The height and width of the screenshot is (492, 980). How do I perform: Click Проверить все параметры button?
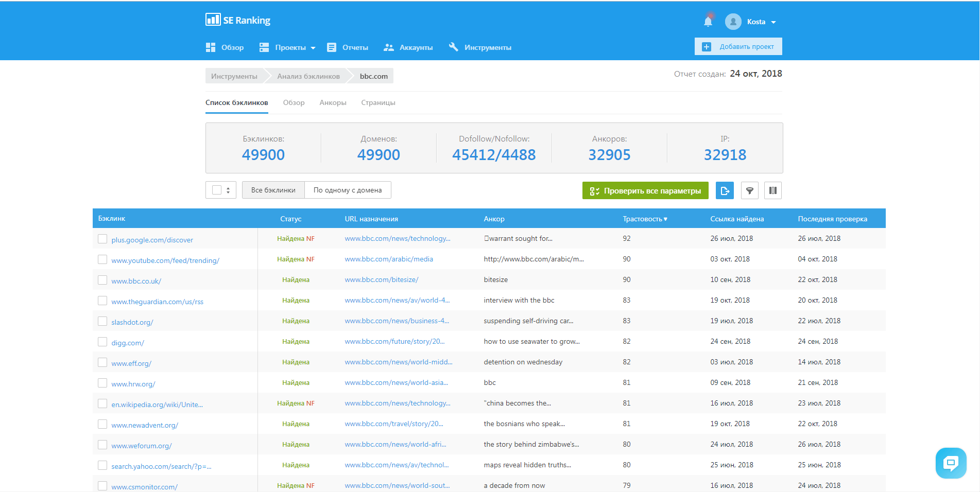click(645, 190)
